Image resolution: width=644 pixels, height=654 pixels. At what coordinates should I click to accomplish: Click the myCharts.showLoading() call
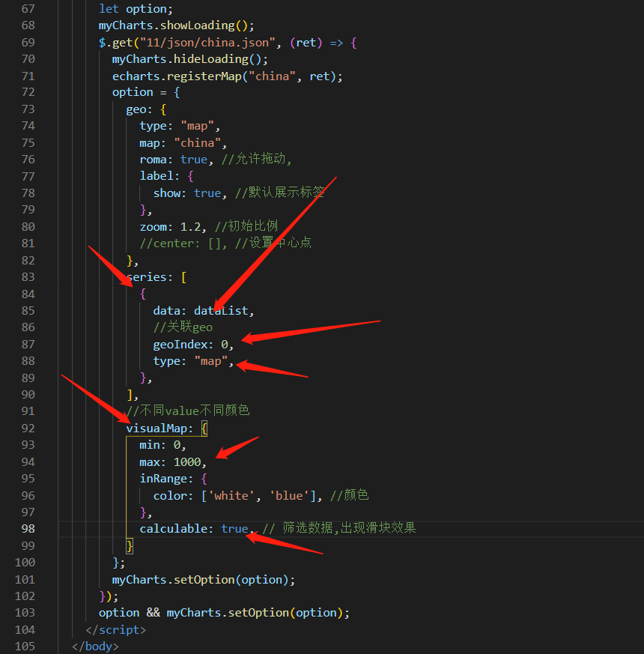176,25
